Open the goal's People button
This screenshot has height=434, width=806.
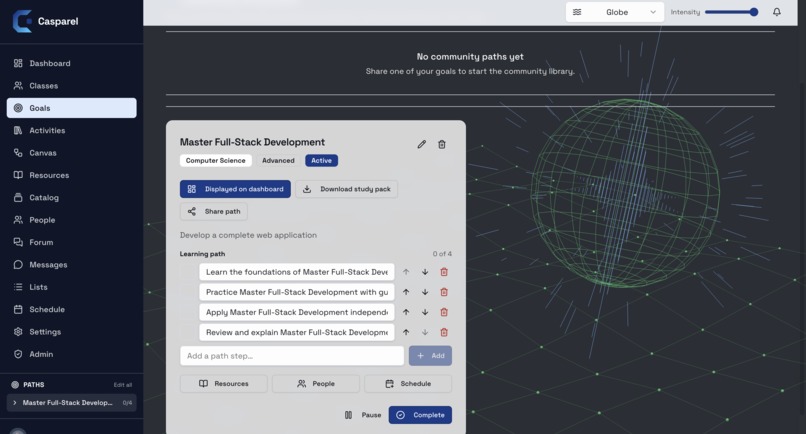316,384
